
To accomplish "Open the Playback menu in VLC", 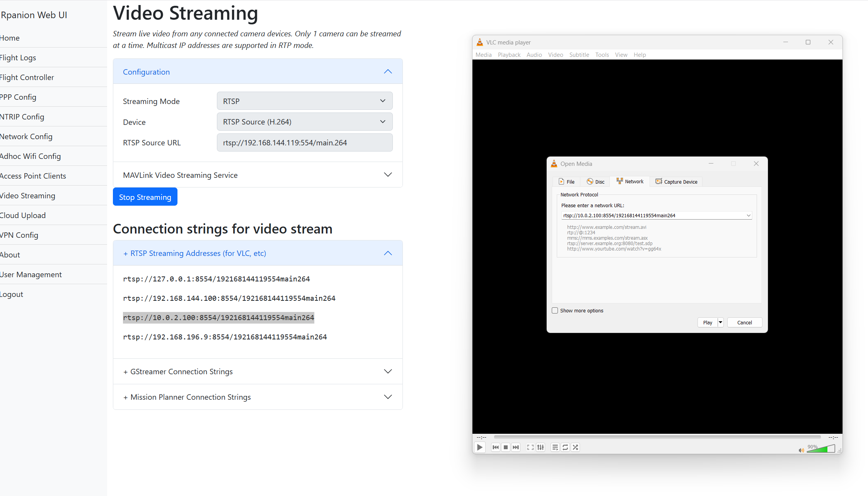I will 509,55.
